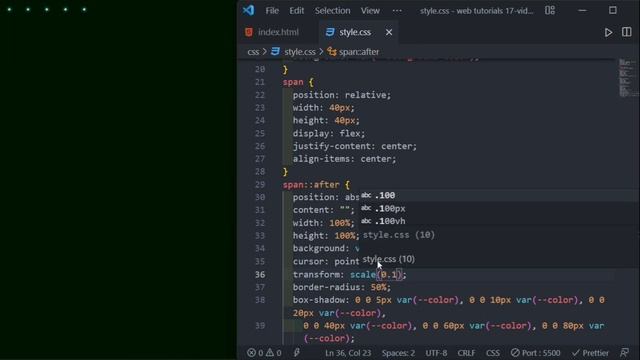Image resolution: width=640 pixels, height=360 pixels.
Task: Click the position: relative line
Action: point(342,95)
